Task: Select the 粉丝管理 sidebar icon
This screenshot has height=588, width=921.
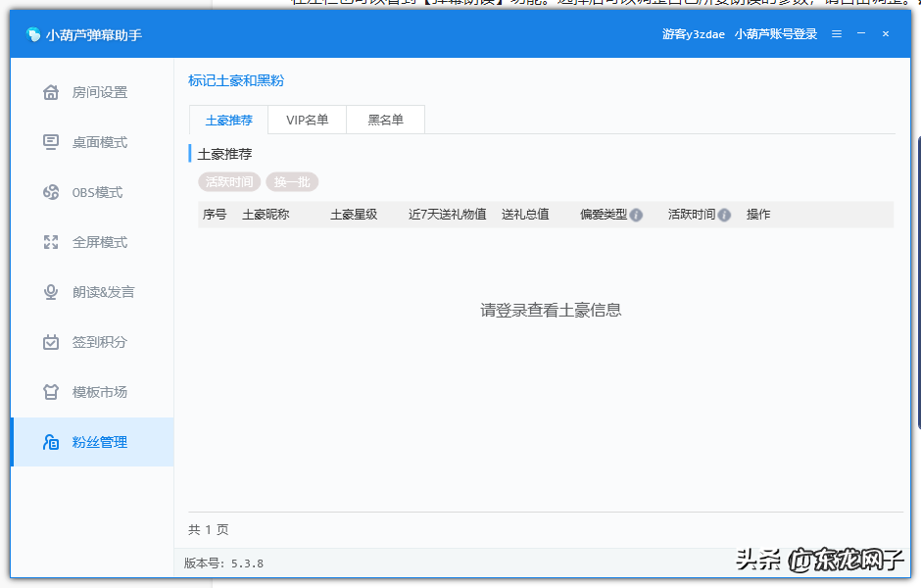Action: (x=52, y=442)
